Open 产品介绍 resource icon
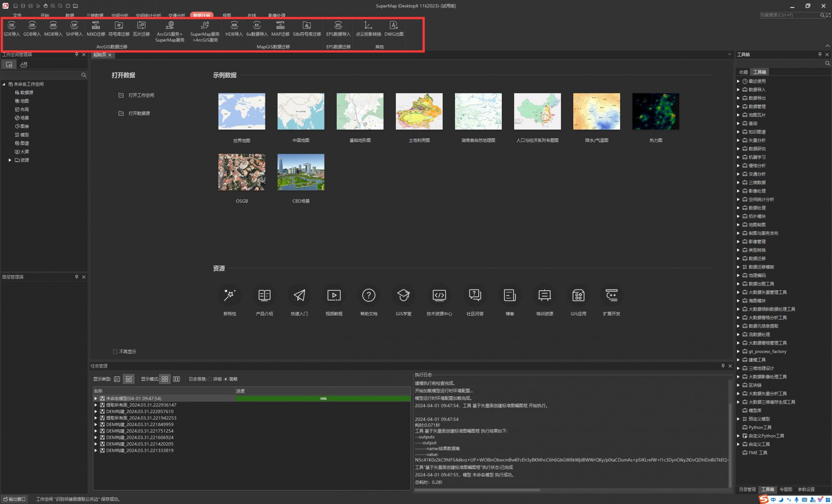This screenshot has width=832, height=504. [264, 296]
